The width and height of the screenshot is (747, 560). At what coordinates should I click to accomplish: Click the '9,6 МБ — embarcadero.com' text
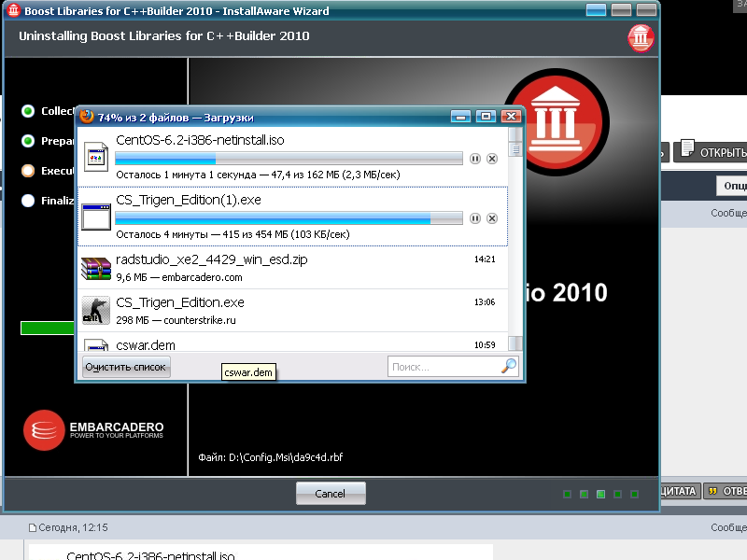pyautogui.click(x=179, y=277)
